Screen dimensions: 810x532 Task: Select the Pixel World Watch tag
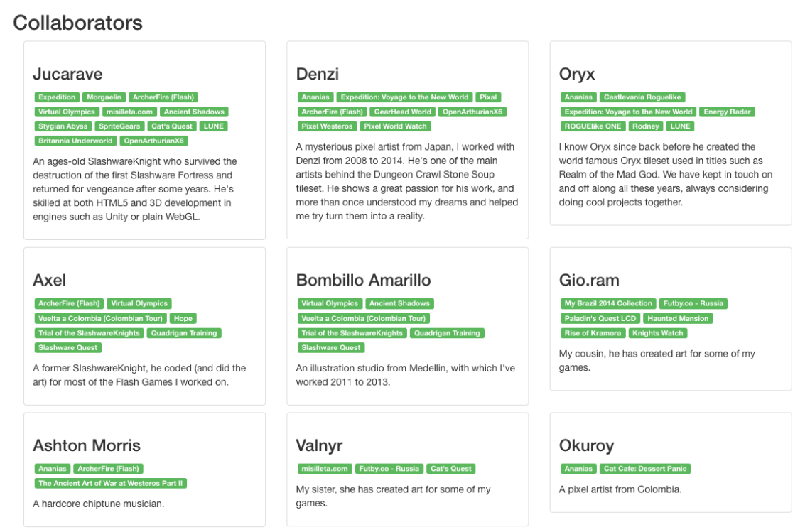395,126
